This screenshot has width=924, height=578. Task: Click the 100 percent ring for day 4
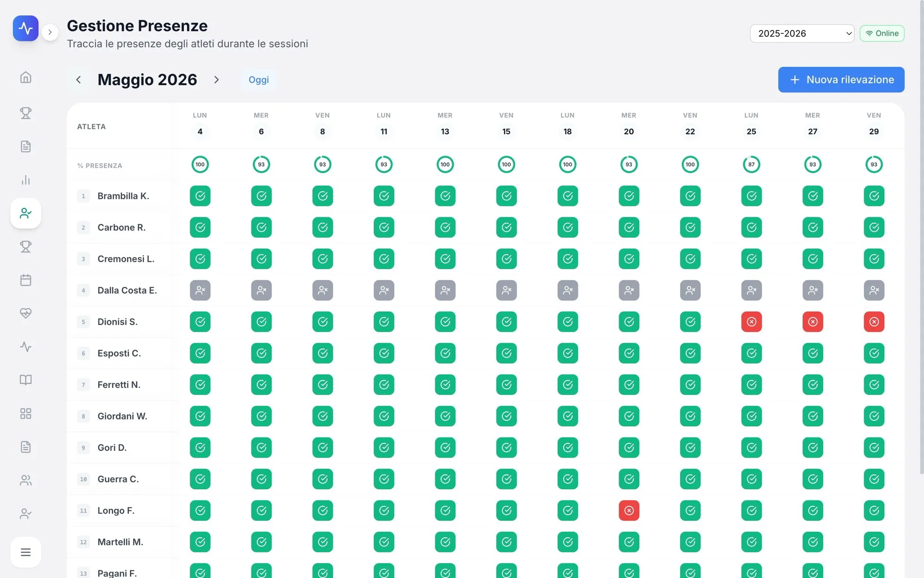coord(200,165)
